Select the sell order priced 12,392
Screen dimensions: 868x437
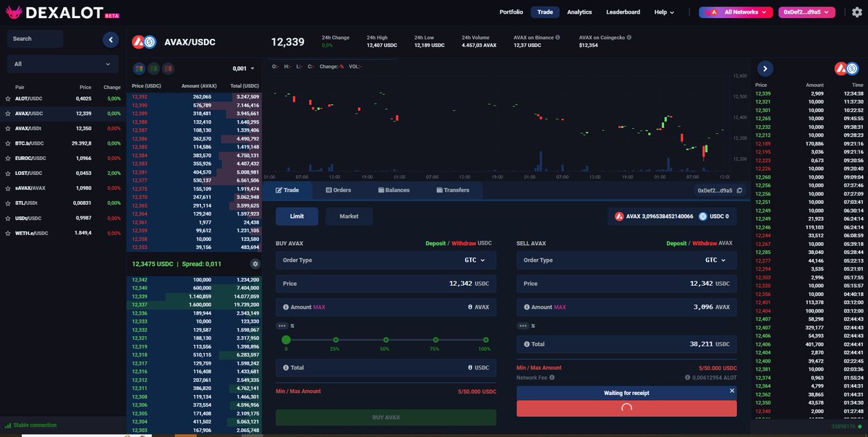point(194,96)
